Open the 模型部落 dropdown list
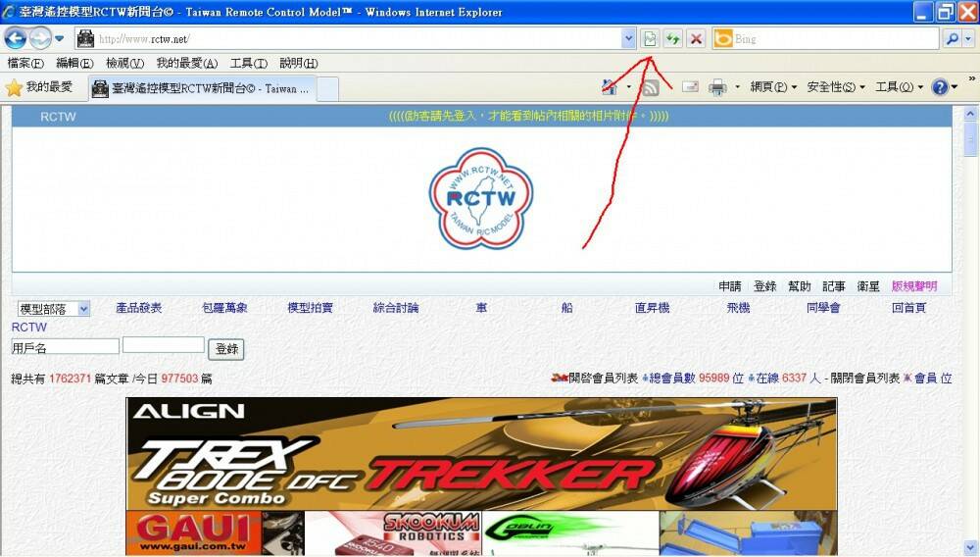Image resolution: width=980 pixels, height=557 pixels. [x=54, y=309]
